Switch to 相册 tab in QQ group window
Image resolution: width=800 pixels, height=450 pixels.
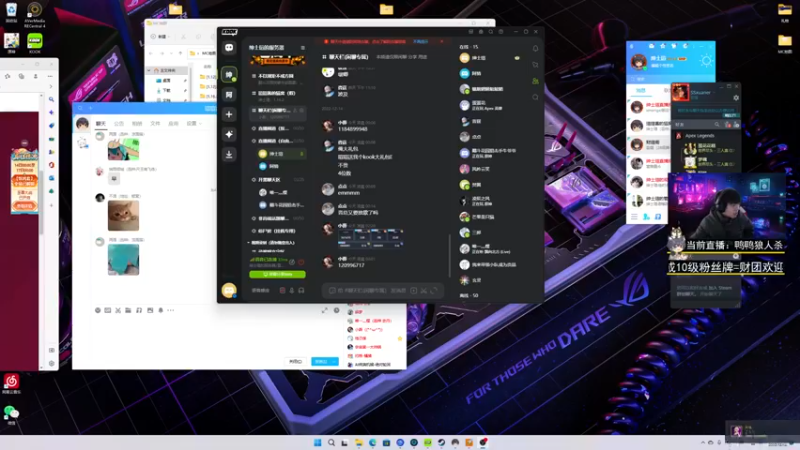click(137, 123)
